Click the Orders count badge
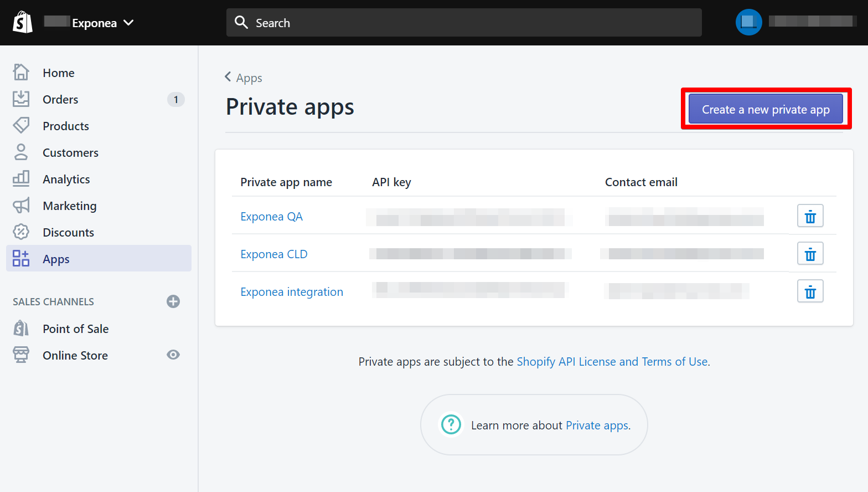This screenshot has height=492, width=868. pos(176,99)
